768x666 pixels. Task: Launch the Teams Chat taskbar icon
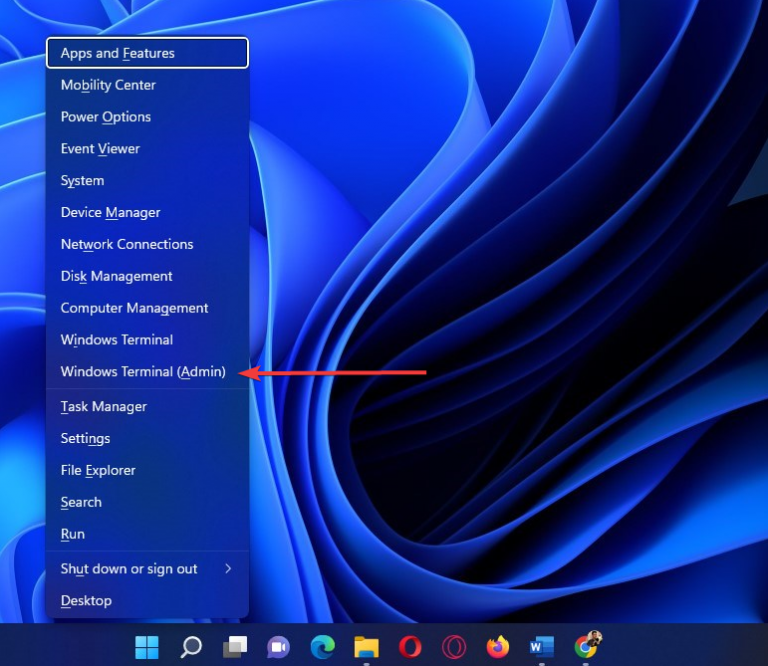click(x=278, y=647)
